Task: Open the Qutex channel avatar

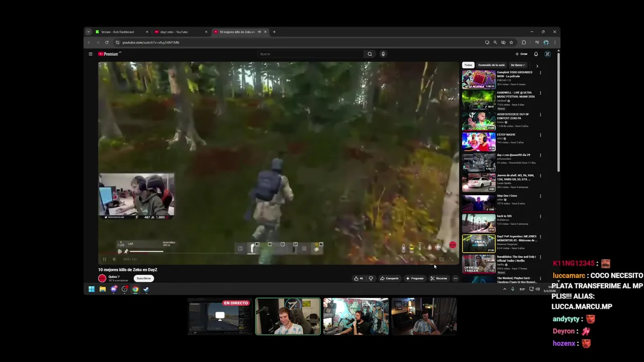Action: pos(102,278)
